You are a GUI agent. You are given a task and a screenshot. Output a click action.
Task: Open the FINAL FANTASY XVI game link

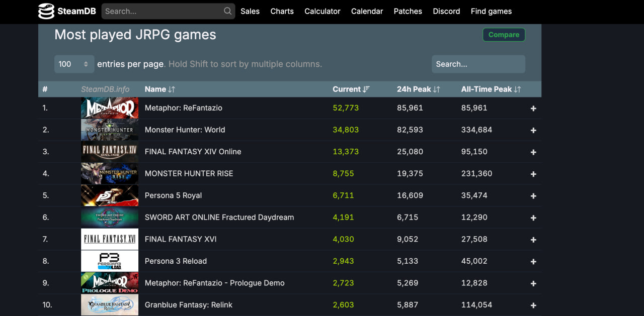click(x=181, y=239)
